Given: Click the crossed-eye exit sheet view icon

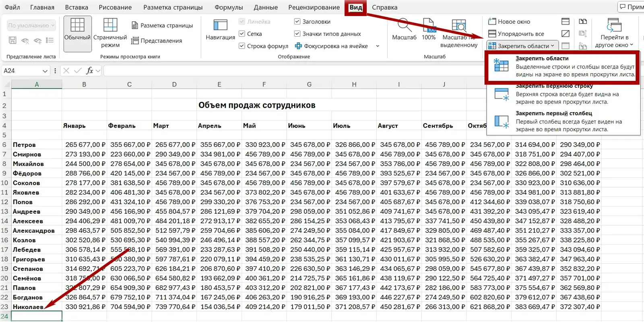Looking at the screenshot, I should coord(25,40).
